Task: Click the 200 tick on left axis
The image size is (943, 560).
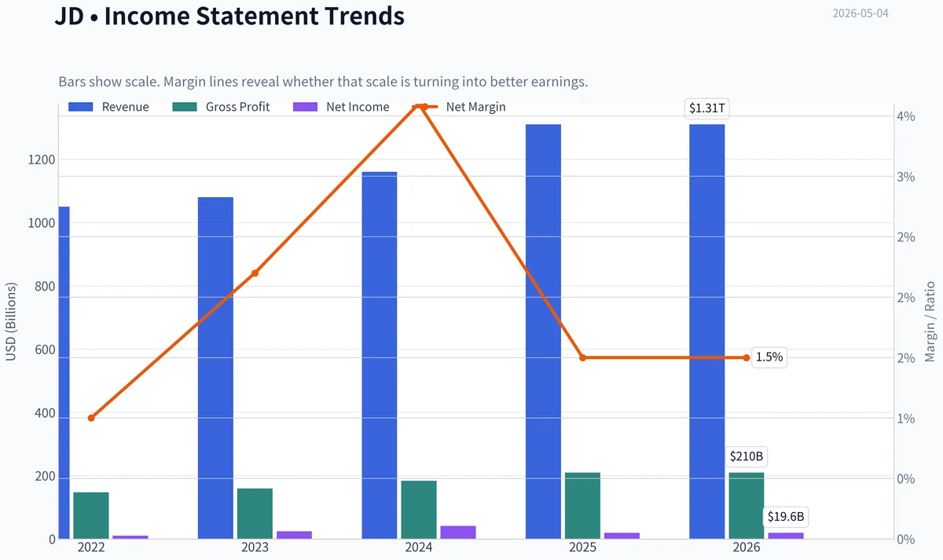Action: click(44, 478)
